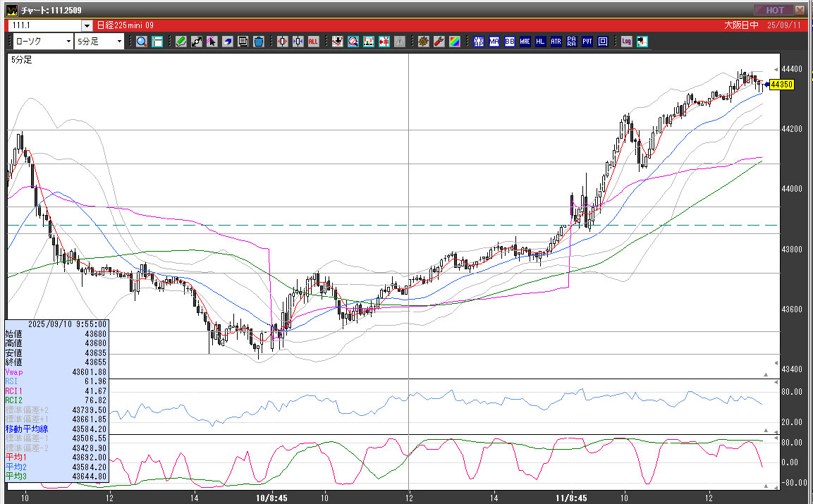
Task: Click the 44350 current price marker
Action: [x=782, y=85]
